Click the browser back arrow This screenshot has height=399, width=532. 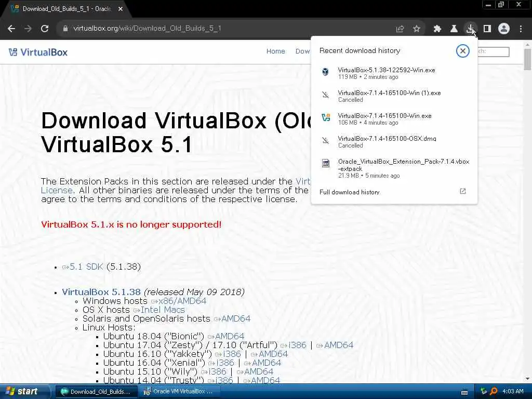point(11,29)
